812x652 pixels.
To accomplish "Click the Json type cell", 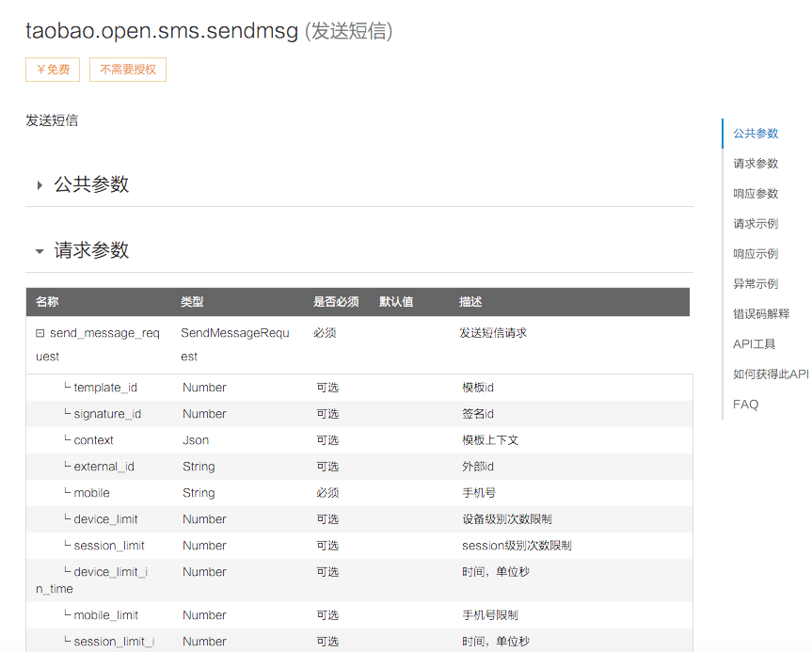I will pos(196,440).
